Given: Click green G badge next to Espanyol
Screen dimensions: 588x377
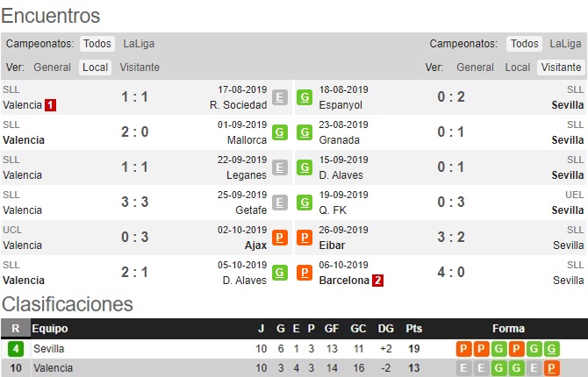Looking at the screenshot, I should tap(305, 97).
